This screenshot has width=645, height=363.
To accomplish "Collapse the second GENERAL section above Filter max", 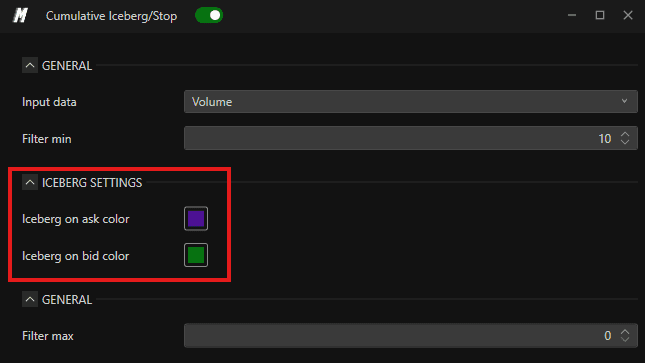I will tap(30, 300).
